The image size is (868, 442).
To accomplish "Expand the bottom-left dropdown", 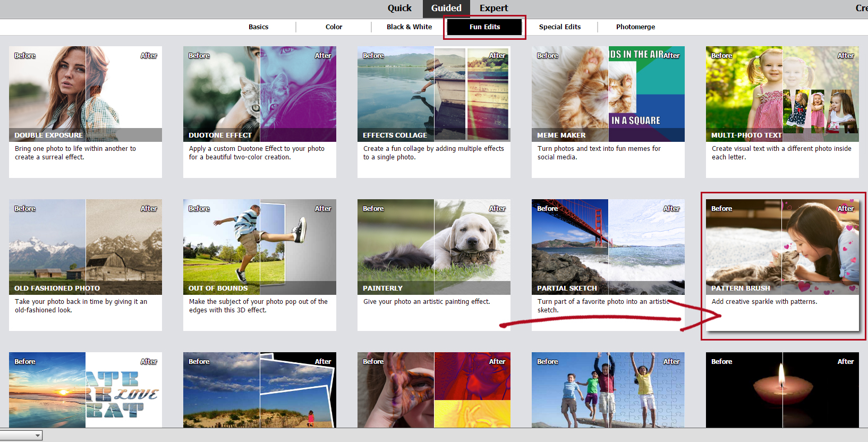I will pos(21,436).
